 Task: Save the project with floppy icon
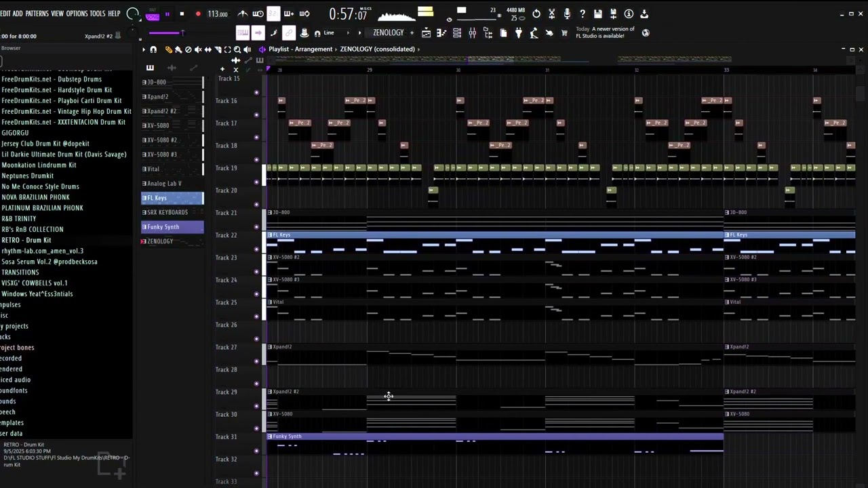(597, 14)
